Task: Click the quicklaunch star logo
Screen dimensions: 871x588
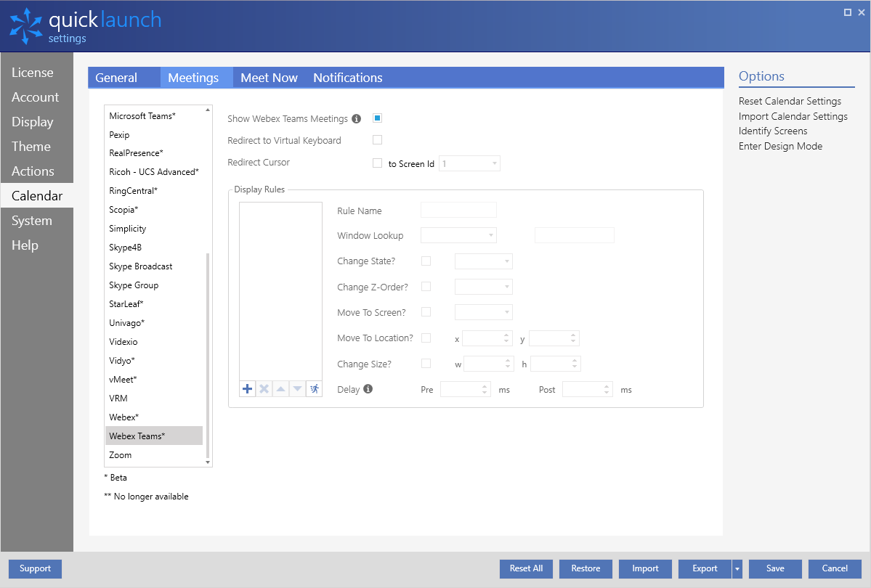Action: coord(26,25)
